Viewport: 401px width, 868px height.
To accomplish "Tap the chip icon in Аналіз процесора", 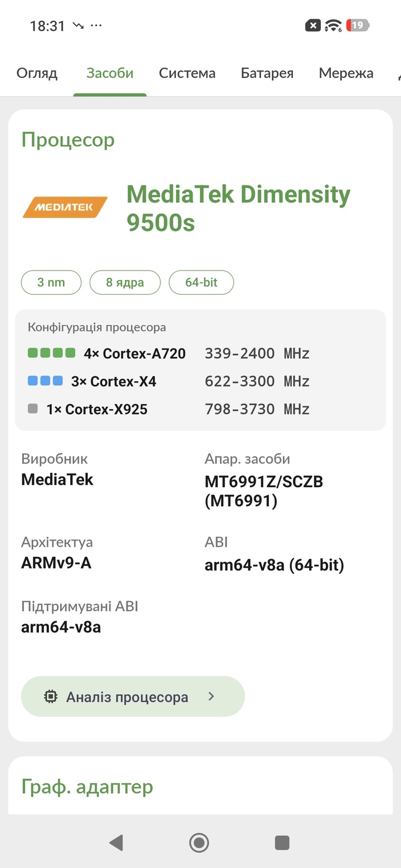I will [x=51, y=697].
